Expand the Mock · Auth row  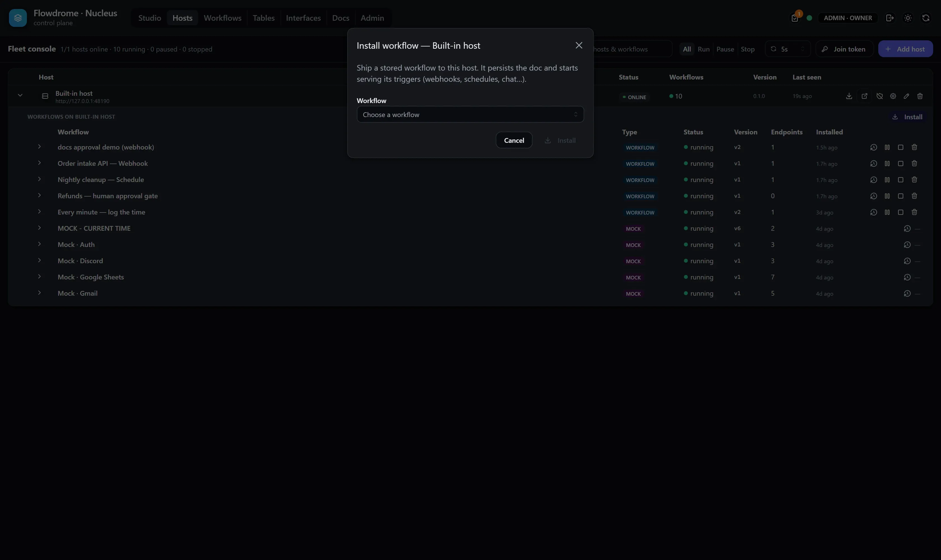tap(39, 244)
